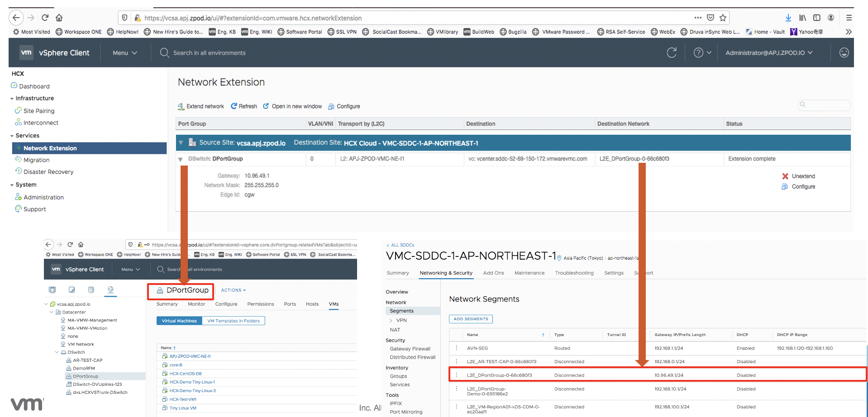Expand Administrator@APJ.ZPOD.IO user menu
Image resolution: width=868 pixels, height=417 pixels.
pos(769,53)
